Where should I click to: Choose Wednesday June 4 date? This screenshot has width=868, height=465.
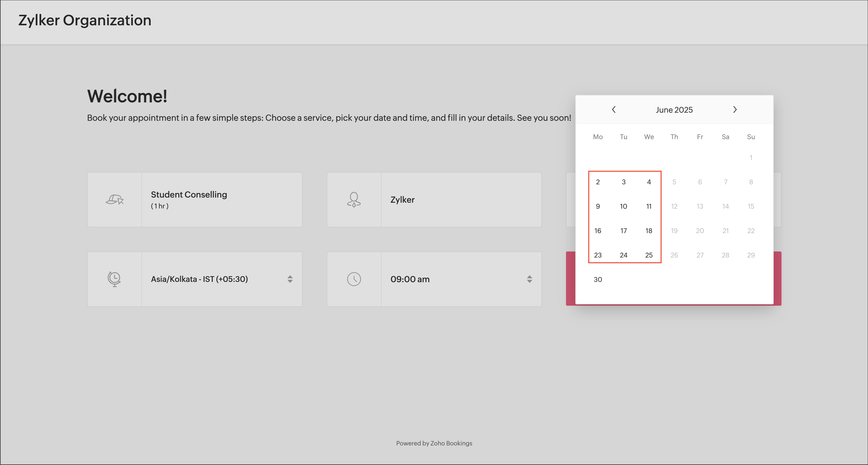649,182
